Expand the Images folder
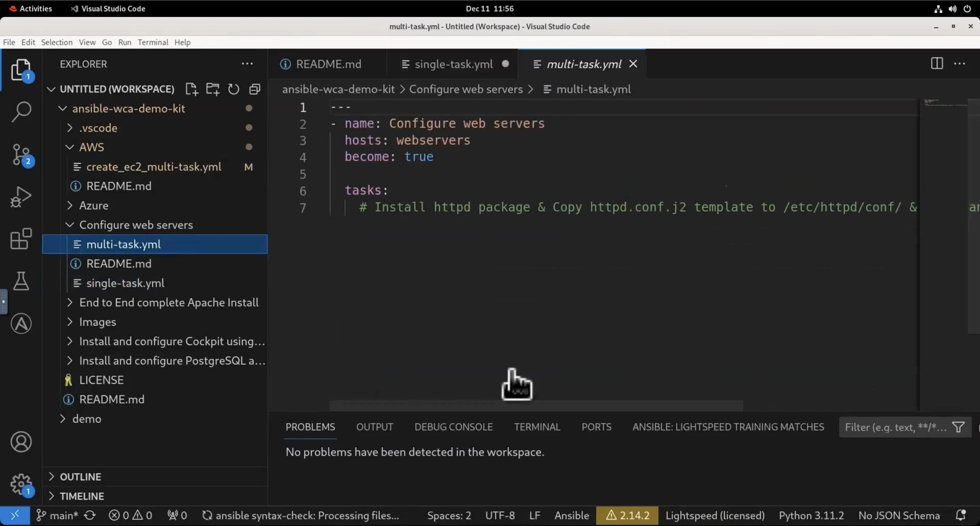The width and height of the screenshot is (980, 526). 70,322
